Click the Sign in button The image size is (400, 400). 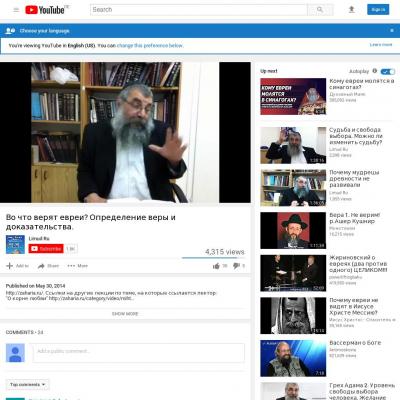coord(378,9)
